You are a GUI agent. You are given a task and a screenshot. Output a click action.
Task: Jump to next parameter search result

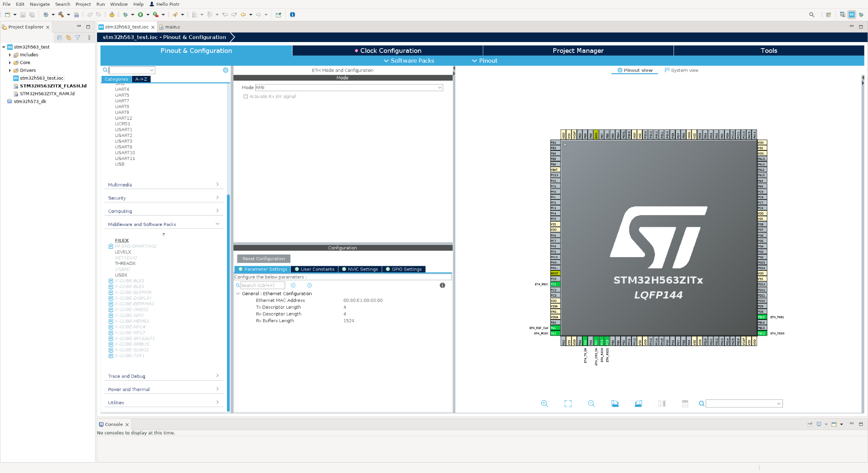[309, 285]
